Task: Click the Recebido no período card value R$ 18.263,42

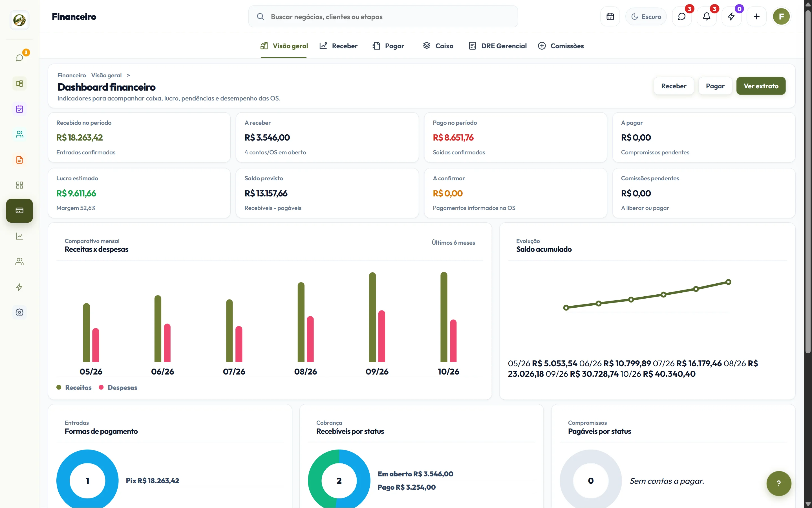Action: (x=80, y=137)
